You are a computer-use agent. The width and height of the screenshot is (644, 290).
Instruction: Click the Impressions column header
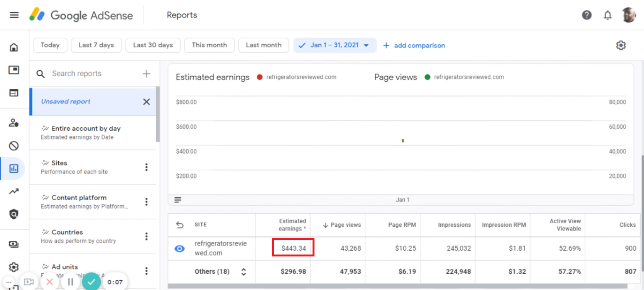tap(454, 225)
